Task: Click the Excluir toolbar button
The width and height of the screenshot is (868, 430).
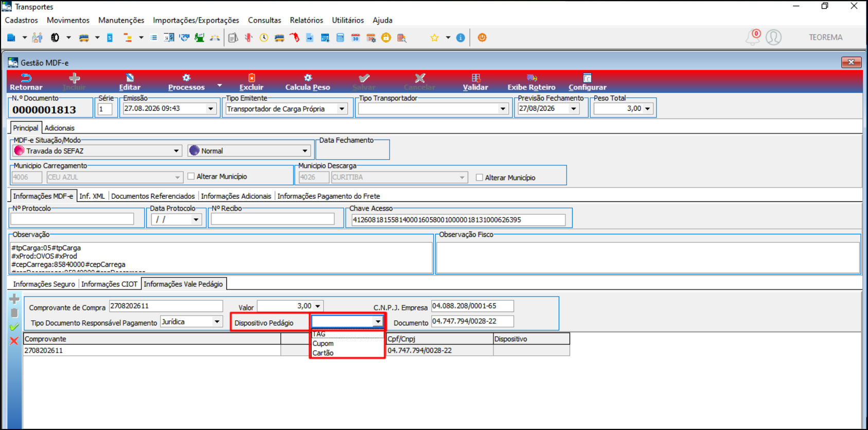Action: pyautogui.click(x=251, y=82)
